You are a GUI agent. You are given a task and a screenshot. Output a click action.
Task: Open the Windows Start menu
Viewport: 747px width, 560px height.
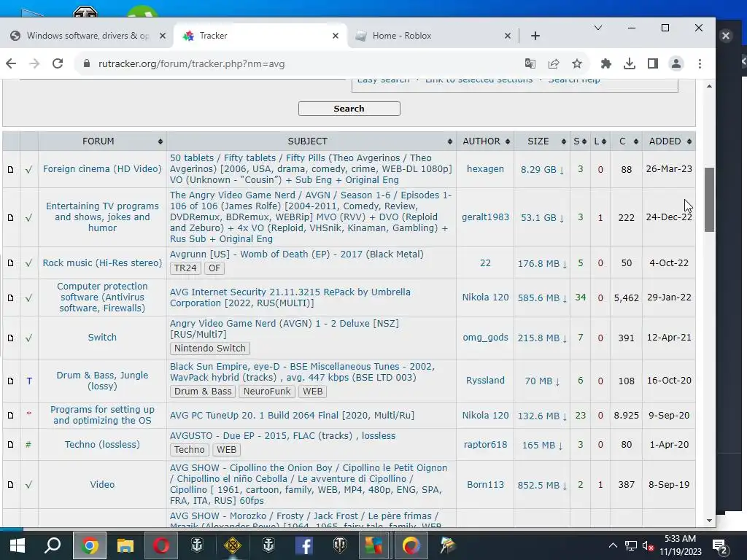coord(18,545)
